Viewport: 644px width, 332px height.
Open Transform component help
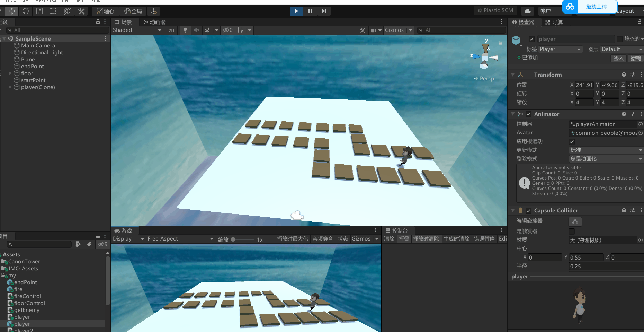[x=624, y=75]
